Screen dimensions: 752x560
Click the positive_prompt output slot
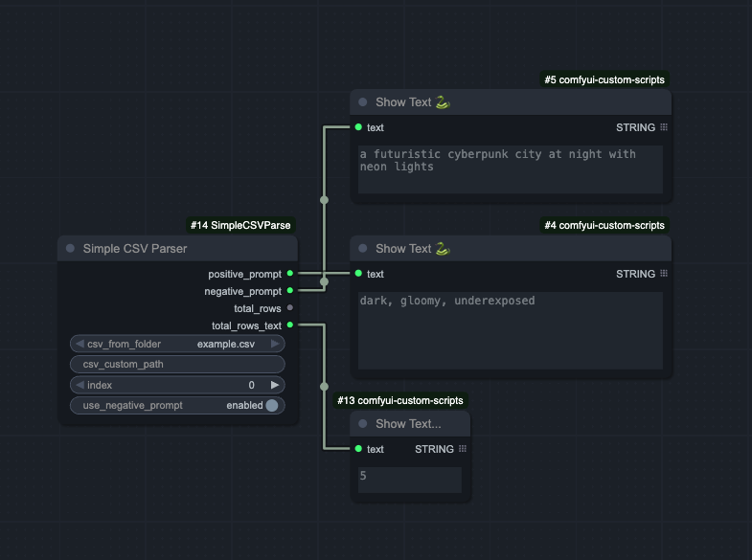coord(289,274)
